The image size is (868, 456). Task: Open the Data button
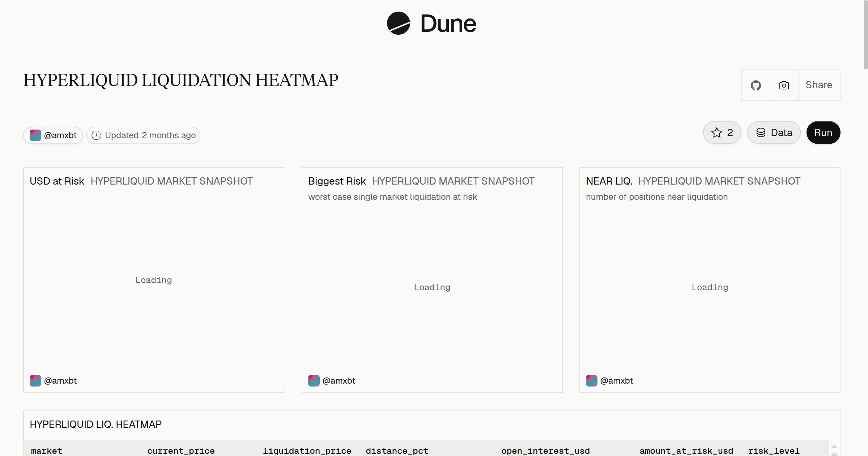coord(774,132)
